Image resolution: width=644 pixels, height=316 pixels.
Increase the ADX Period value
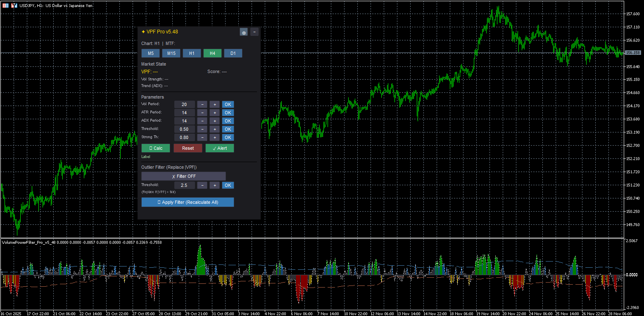(x=215, y=121)
